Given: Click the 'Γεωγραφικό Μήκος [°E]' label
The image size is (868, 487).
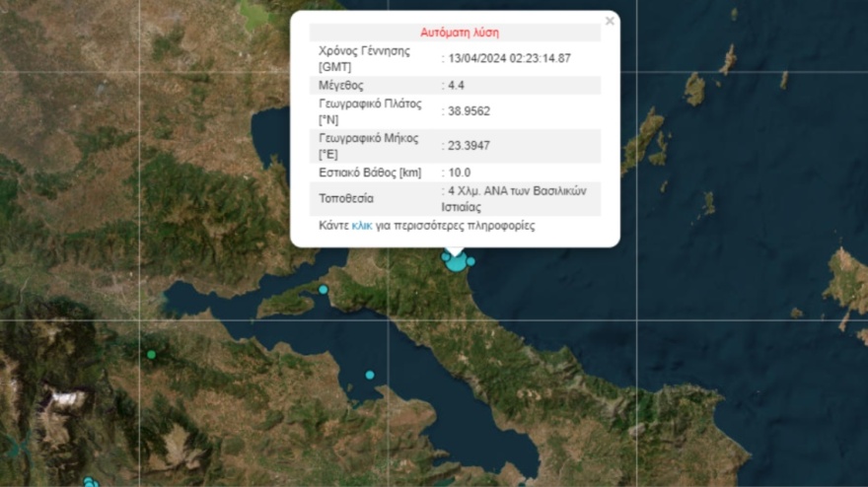Looking at the screenshot, I should pos(368,146).
